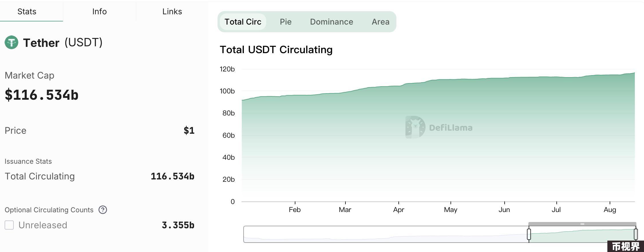Click the Total USDT Circulating chart title
This screenshot has width=644, height=252.
(276, 50)
